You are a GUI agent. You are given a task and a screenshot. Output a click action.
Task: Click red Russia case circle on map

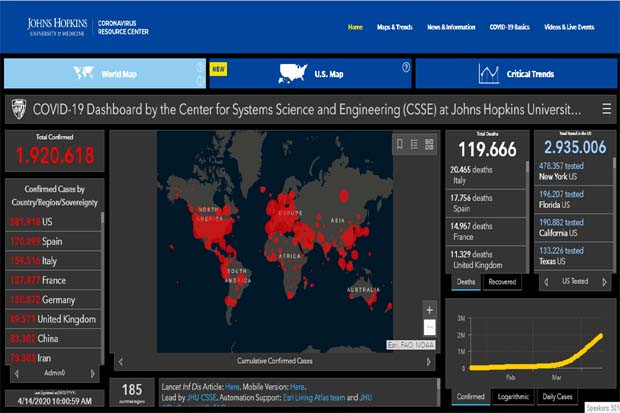pos(344,195)
